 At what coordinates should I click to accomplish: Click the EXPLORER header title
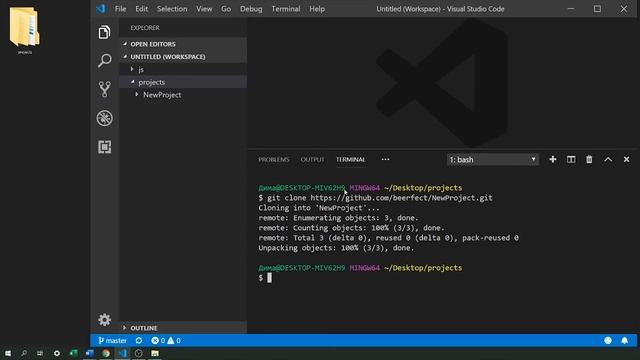[x=145, y=28]
